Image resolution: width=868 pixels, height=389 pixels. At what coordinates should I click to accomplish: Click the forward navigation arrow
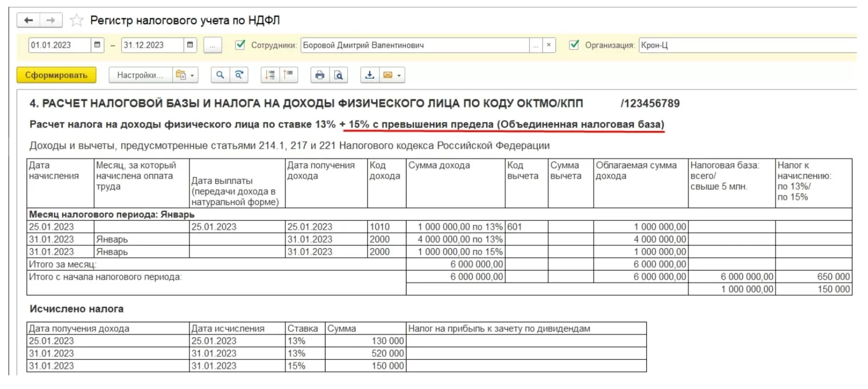(51, 20)
